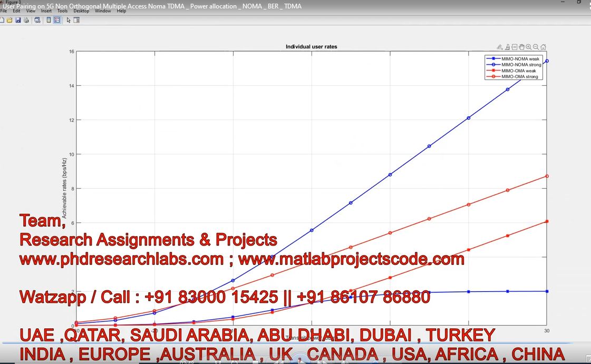591x364 pixels.
Task: Open the Tools menu
Action: point(63,11)
